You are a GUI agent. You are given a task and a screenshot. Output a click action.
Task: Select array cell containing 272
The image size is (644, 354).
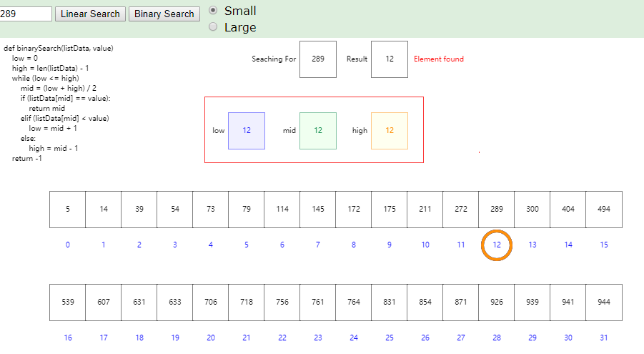tap(461, 210)
